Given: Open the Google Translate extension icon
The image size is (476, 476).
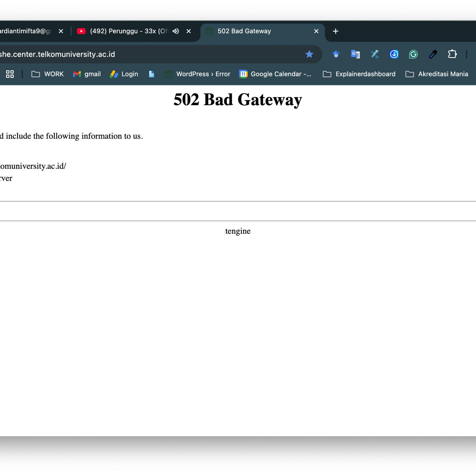Looking at the screenshot, I should click(x=355, y=54).
